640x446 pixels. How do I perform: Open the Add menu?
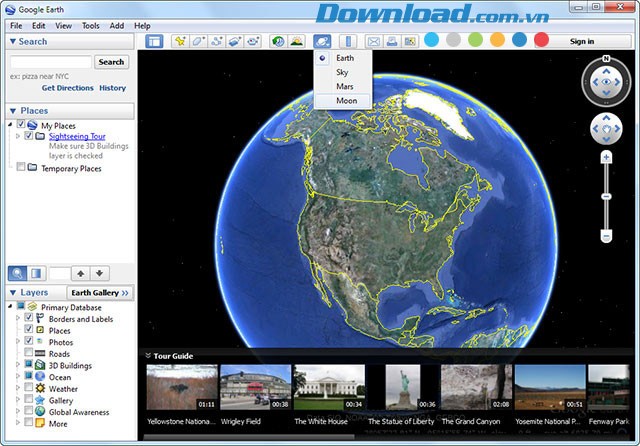[117, 26]
